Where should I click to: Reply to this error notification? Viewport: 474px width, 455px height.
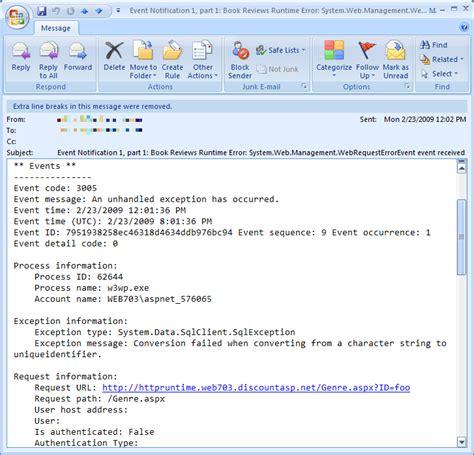coord(21,57)
